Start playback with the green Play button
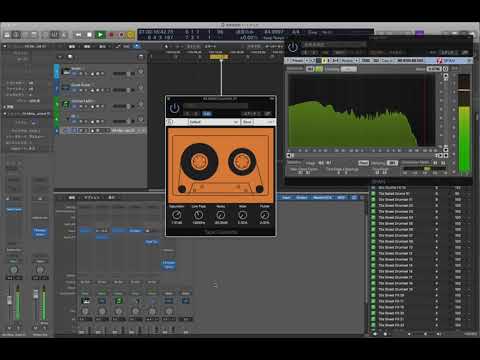 coord(100,35)
